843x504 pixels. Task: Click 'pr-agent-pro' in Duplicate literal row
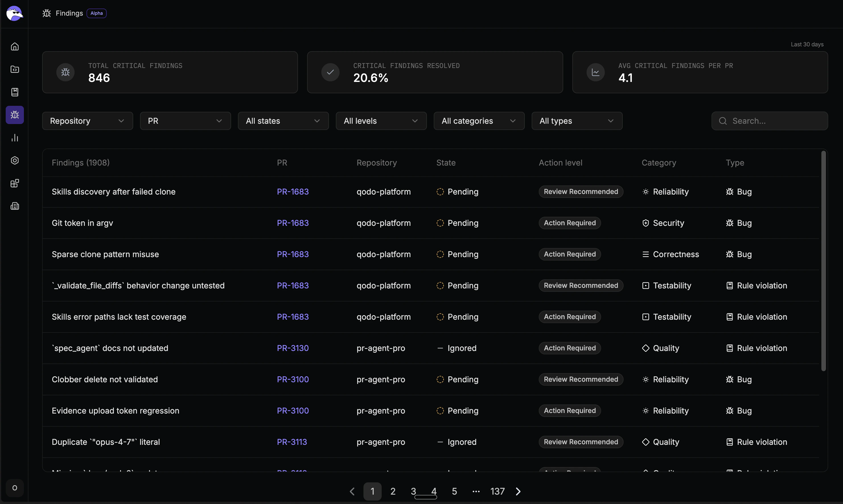tap(381, 442)
